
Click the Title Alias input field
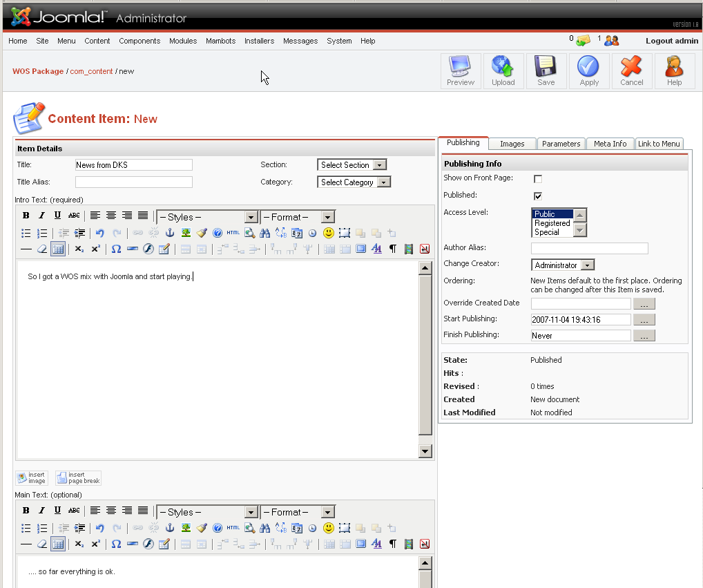click(134, 182)
